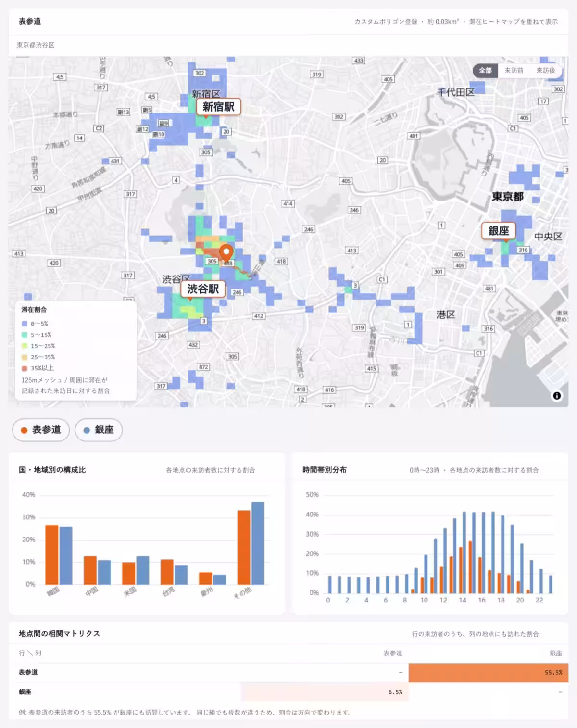Click the 中国 axis label
The width and height of the screenshot is (577, 728).
click(x=91, y=591)
